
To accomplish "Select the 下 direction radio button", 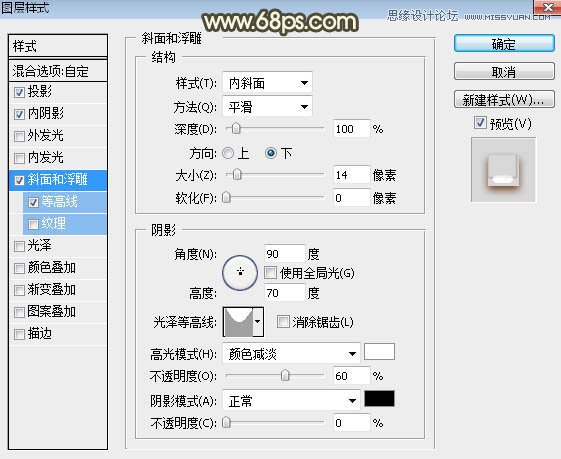I will pos(271,153).
